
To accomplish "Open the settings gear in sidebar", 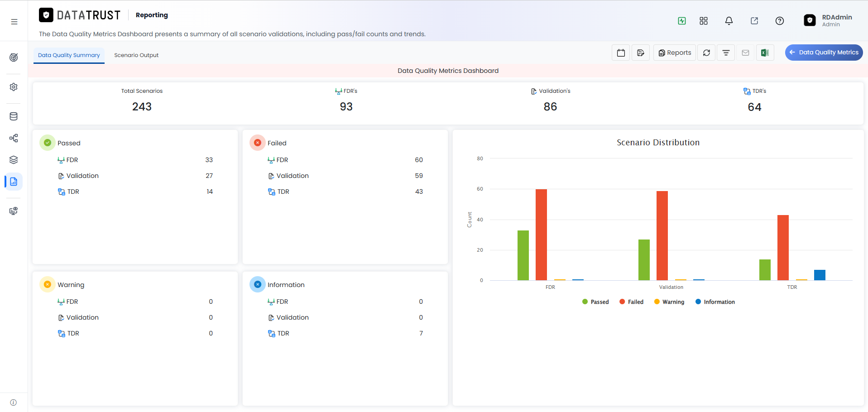I will pos(14,87).
